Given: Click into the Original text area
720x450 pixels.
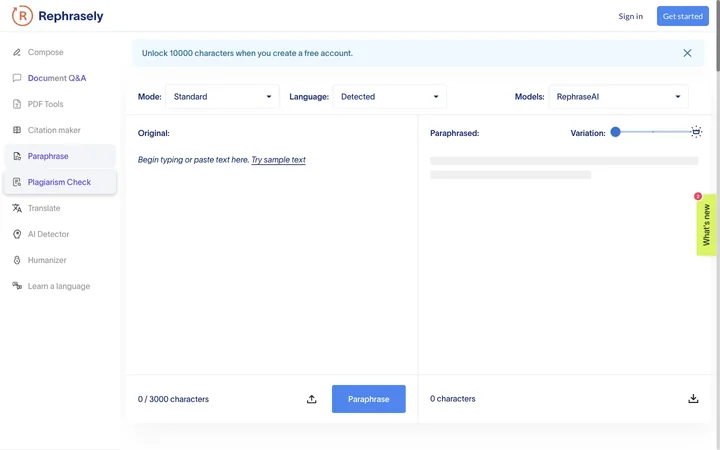Looking at the screenshot, I should pyautogui.click(x=272, y=262).
